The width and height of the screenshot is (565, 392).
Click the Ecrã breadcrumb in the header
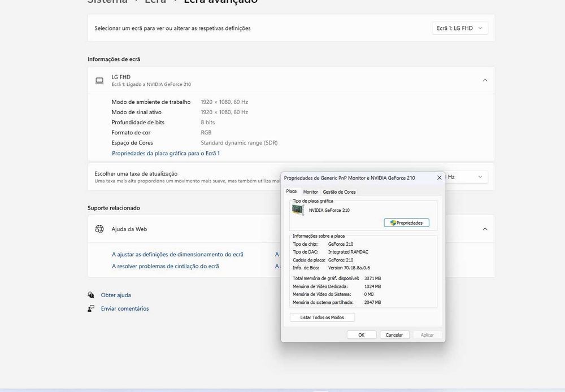click(155, 2)
